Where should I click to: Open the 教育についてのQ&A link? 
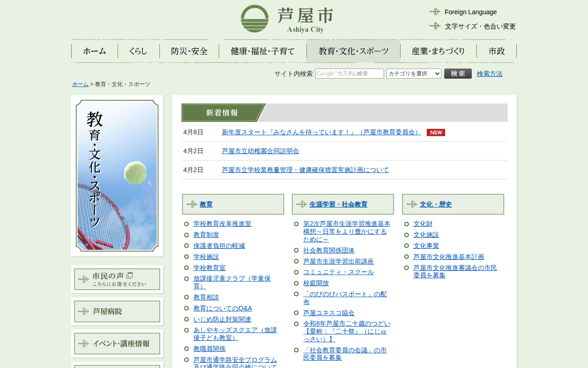tap(223, 308)
